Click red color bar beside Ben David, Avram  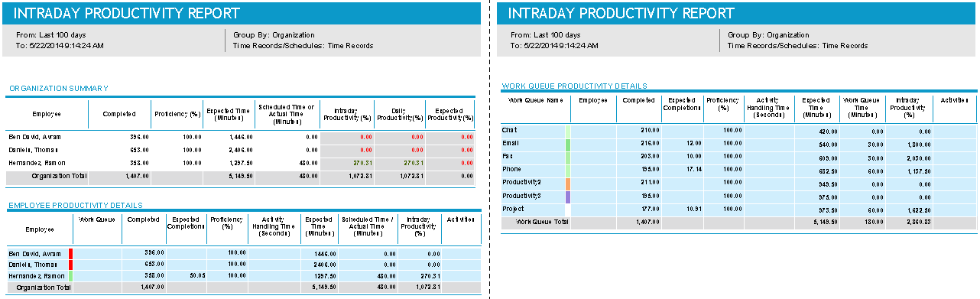tap(70, 253)
